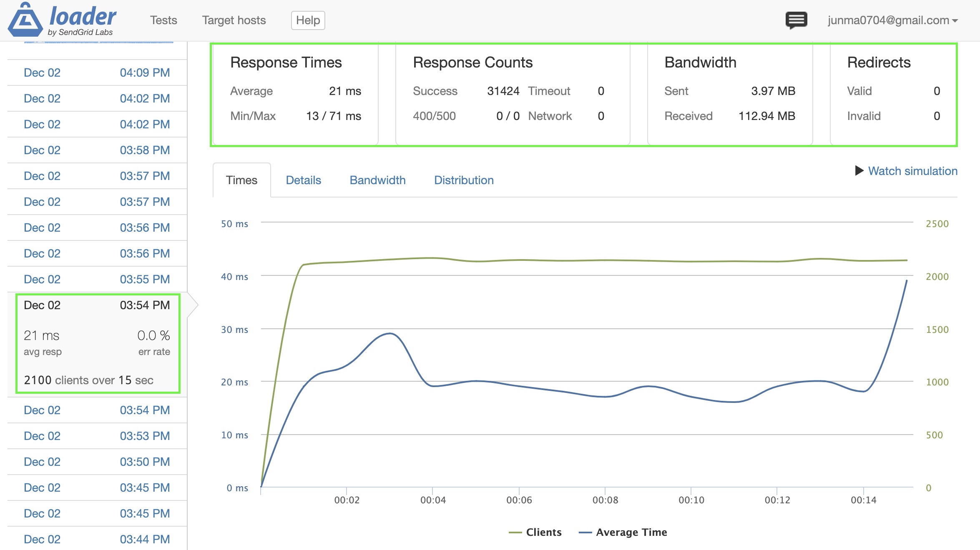Open the Dec 02 03:58 PM test result
This screenshot has height=550, width=980.
click(x=98, y=150)
